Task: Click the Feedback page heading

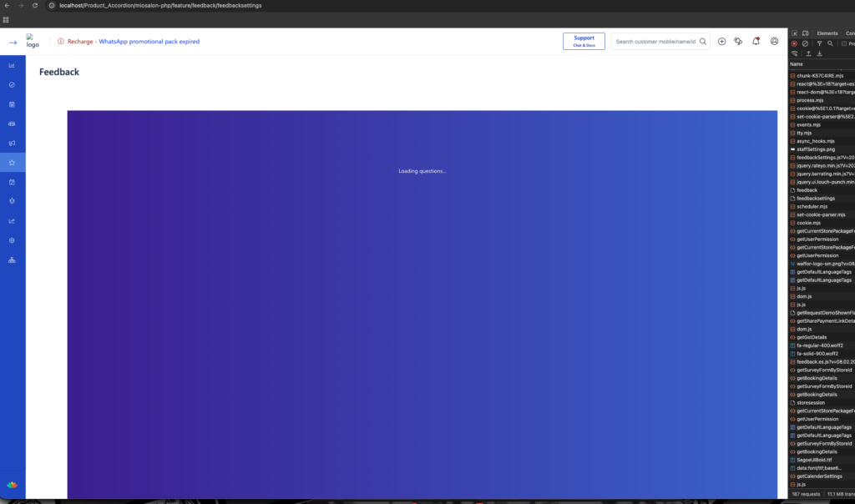Action: pyautogui.click(x=59, y=72)
